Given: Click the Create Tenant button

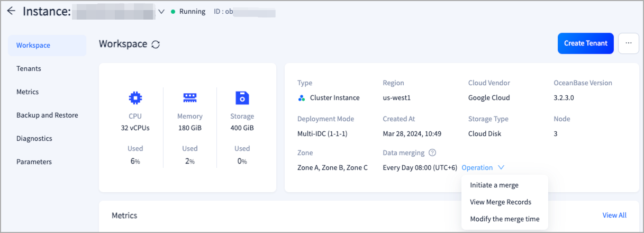Looking at the screenshot, I should (x=585, y=43).
